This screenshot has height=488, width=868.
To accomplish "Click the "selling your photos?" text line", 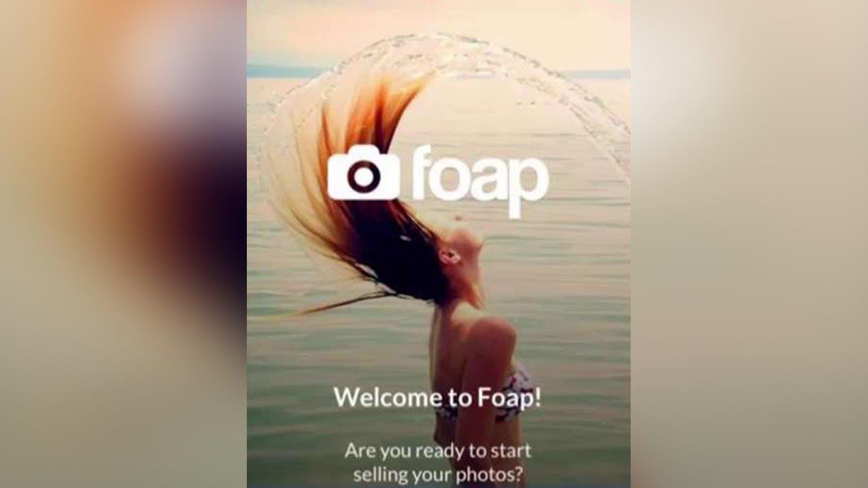I will [437, 474].
